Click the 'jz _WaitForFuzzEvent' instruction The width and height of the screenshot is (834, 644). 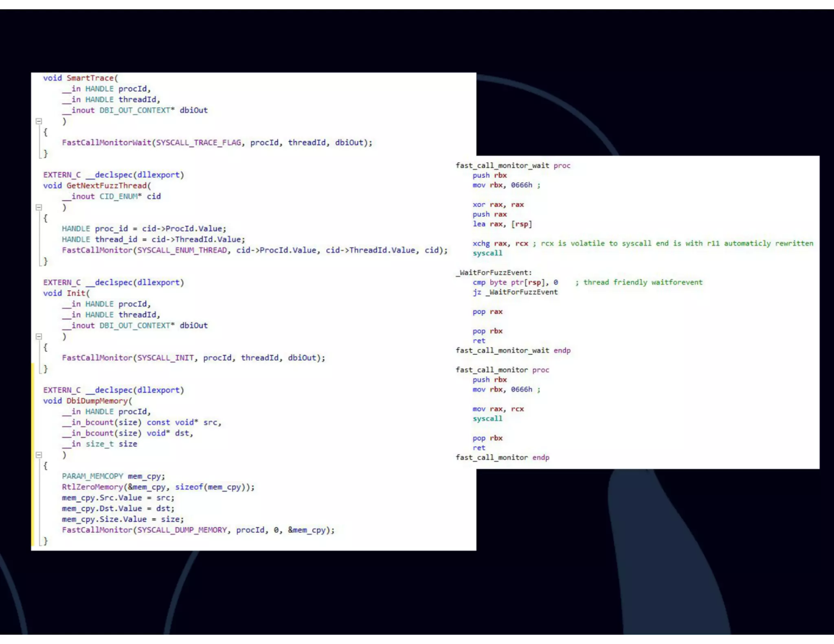click(x=515, y=292)
